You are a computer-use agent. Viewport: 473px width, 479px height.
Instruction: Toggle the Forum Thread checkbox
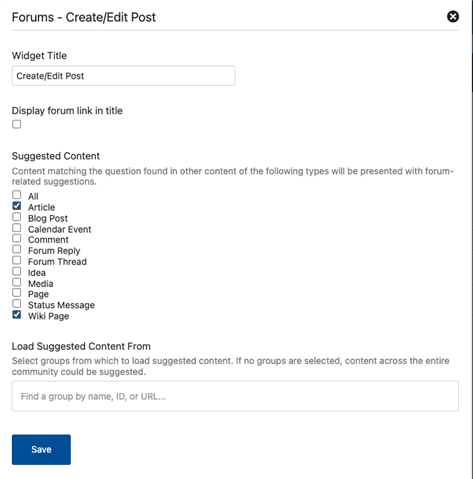17,260
